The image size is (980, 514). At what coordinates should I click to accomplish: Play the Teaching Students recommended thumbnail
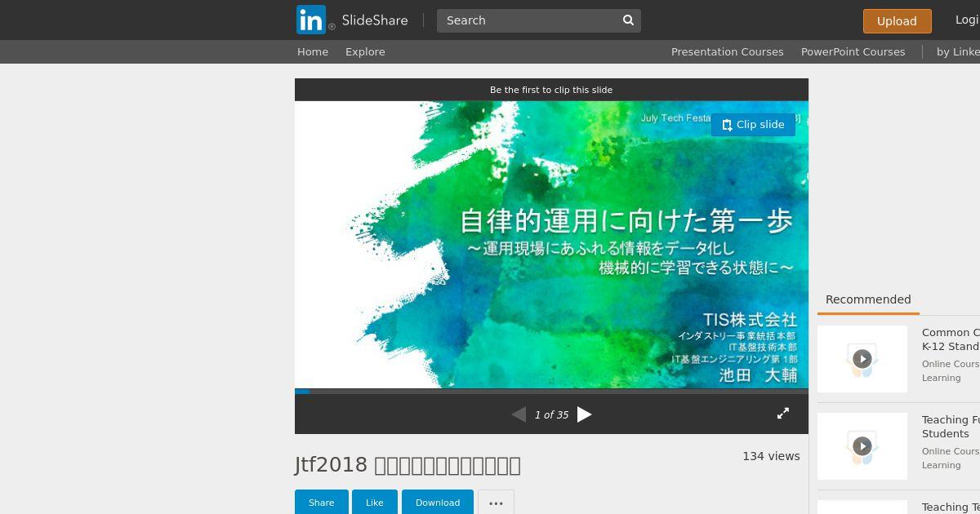point(862,446)
